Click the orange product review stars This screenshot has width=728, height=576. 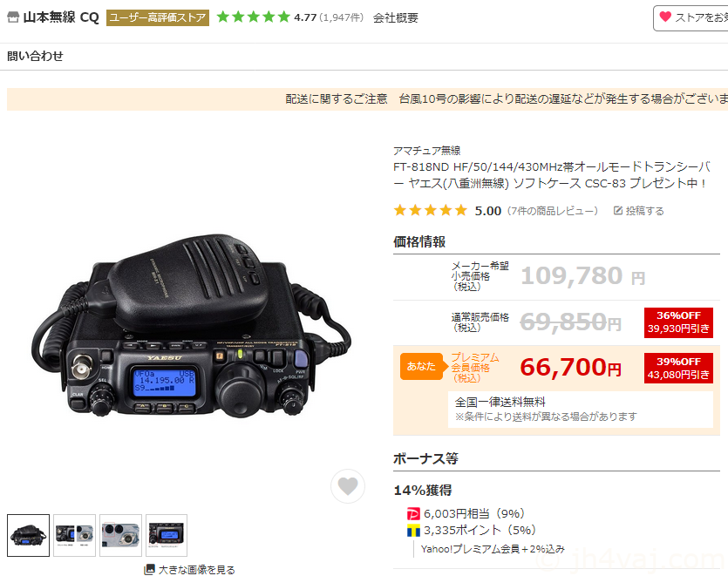click(x=431, y=211)
